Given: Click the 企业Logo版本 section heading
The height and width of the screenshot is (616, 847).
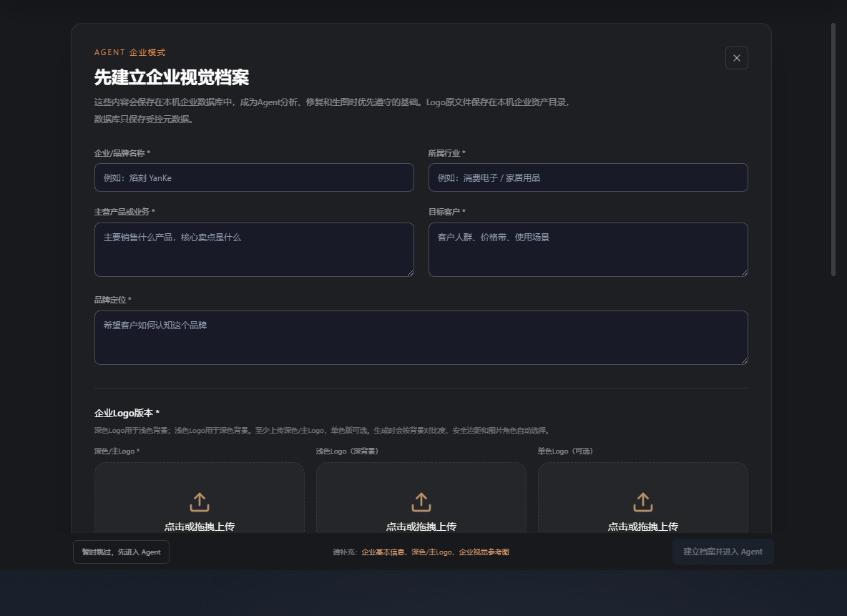Looking at the screenshot, I should coord(127,413).
